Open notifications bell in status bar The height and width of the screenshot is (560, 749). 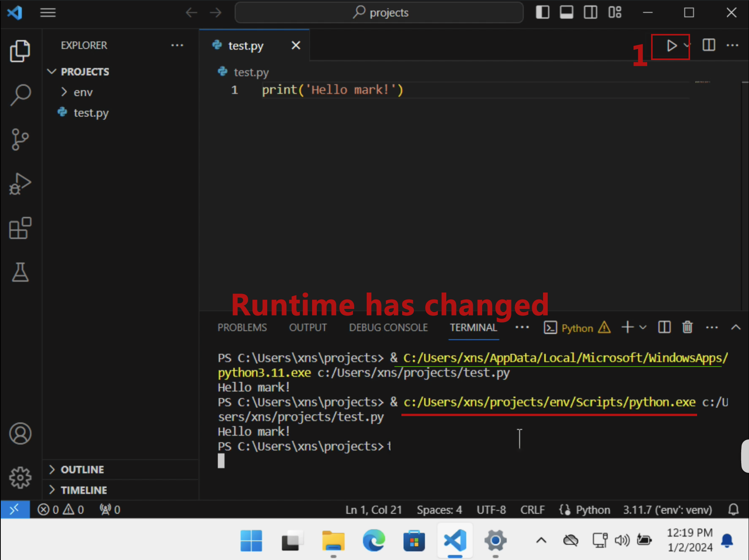(x=733, y=509)
